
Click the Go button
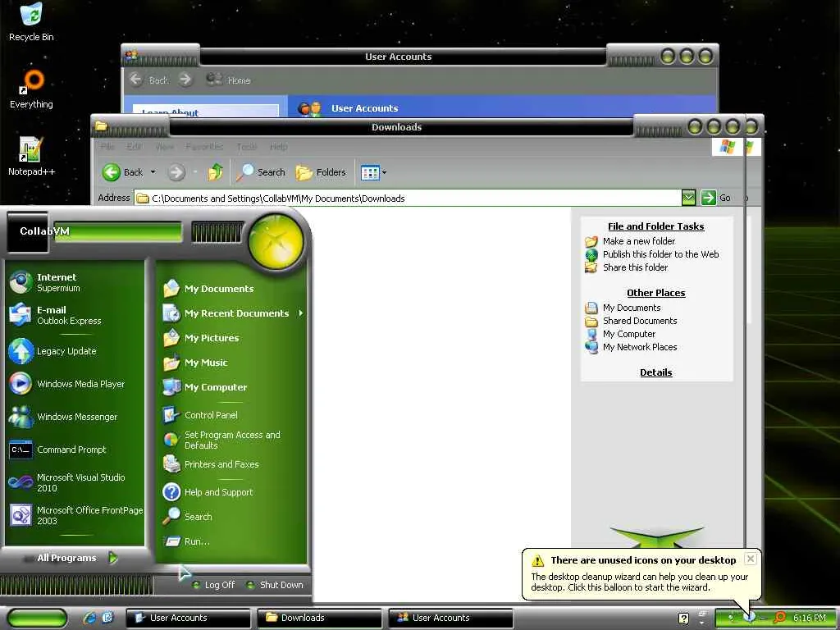click(716, 198)
